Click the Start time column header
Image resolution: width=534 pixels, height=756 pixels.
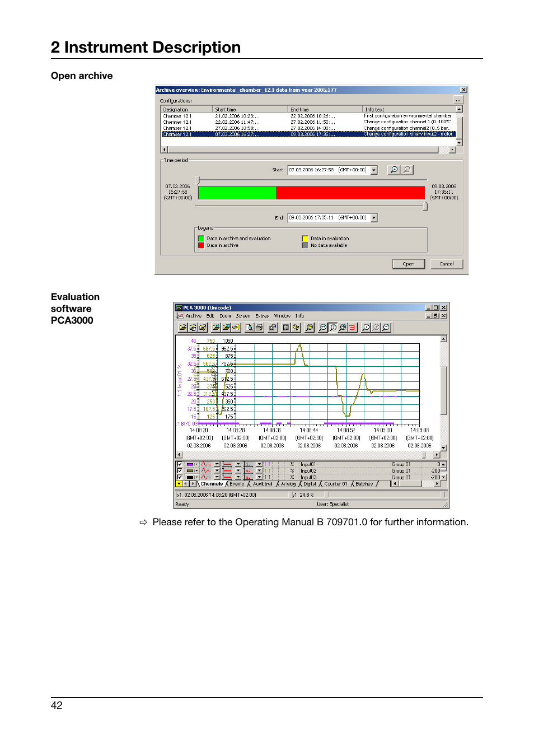tap(250, 110)
